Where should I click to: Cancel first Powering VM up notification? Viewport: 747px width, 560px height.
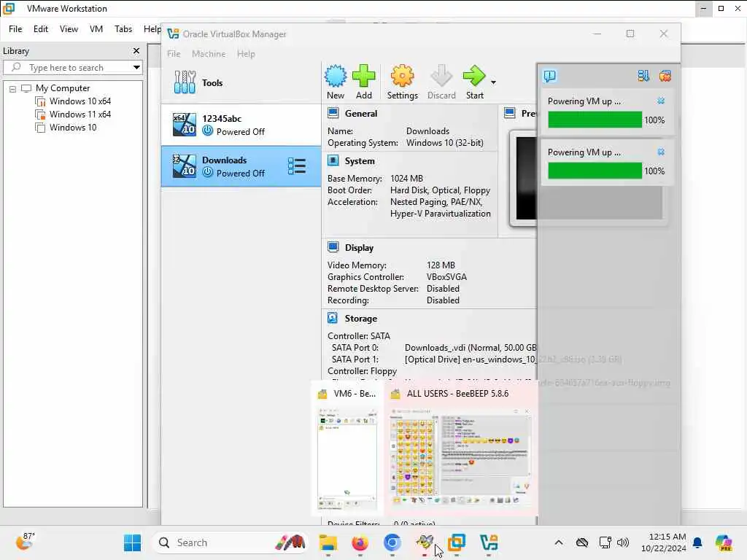coord(661,101)
